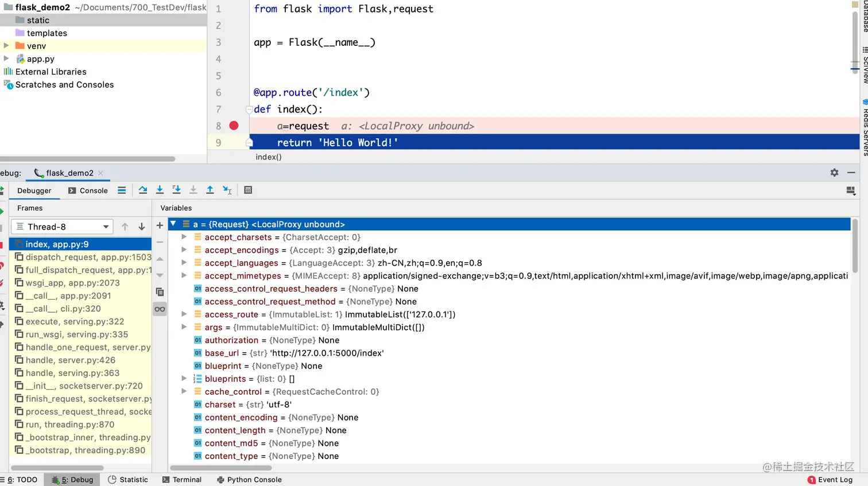
Task: Click the index() breadcrumb below editor
Action: 269,157
